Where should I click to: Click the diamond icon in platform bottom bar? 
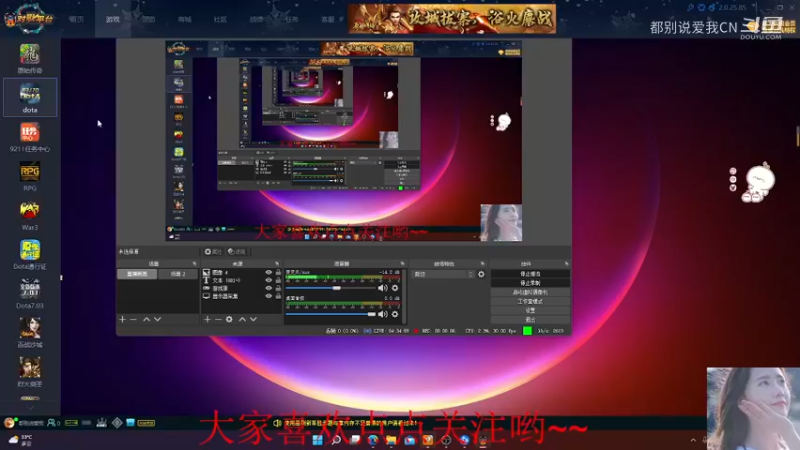[117, 423]
